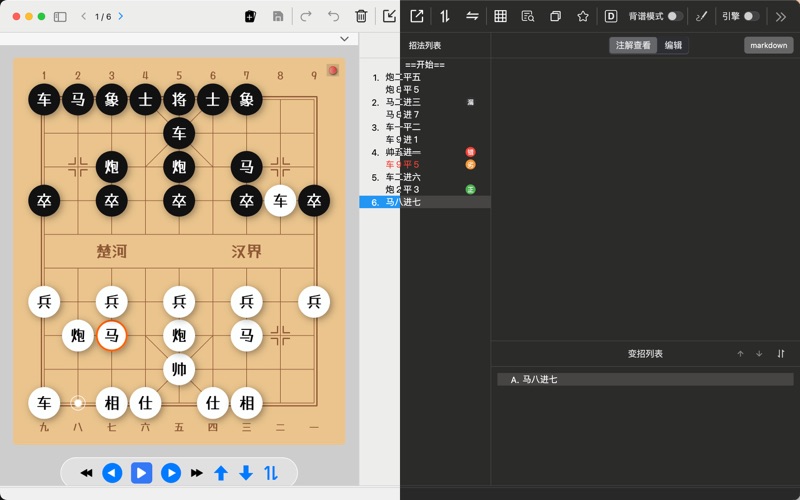Viewport: 800px width, 500px height.
Task: Open the grid board icon in toolbar
Action: pos(500,16)
